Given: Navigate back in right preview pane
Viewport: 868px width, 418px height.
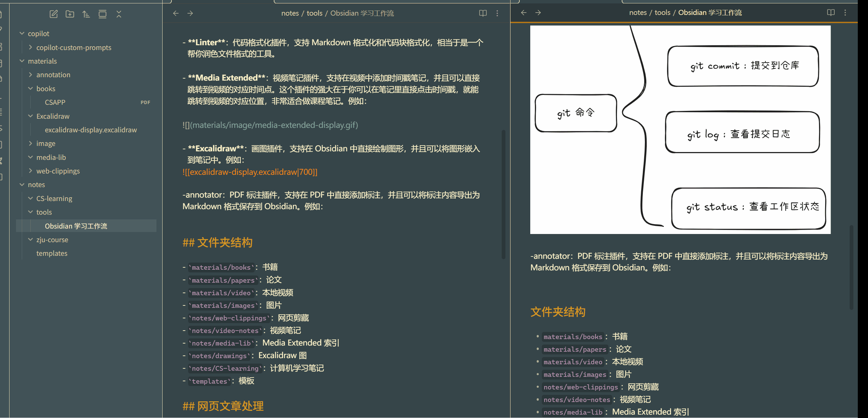Looking at the screenshot, I should [524, 13].
